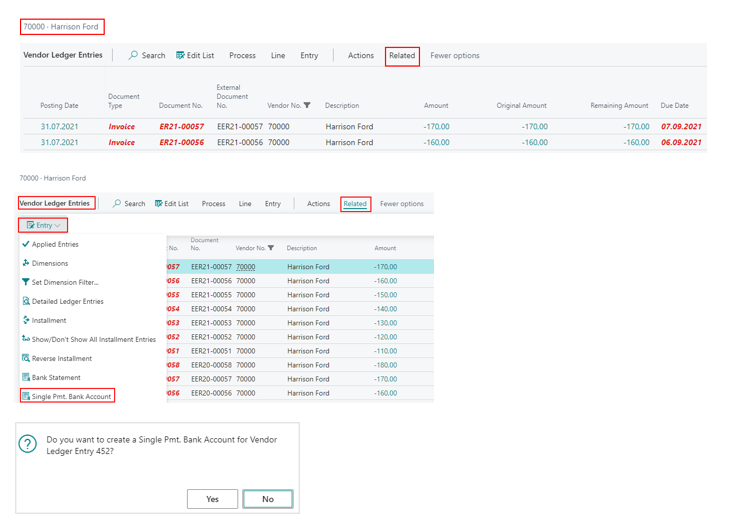Expand the Line menu in lower toolbar
The image size is (731, 523).
pyautogui.click(x=245, y=204)
